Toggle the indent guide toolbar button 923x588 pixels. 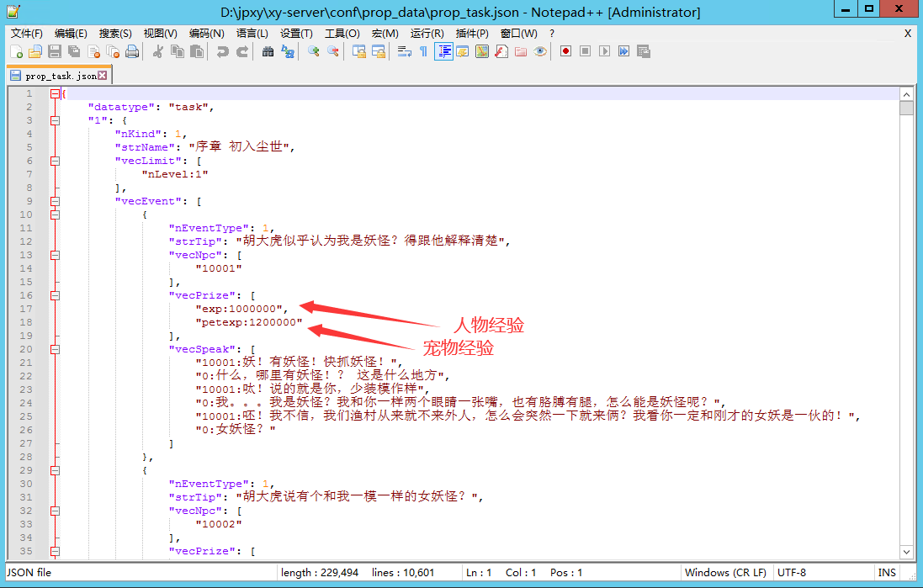pos(443,52)
